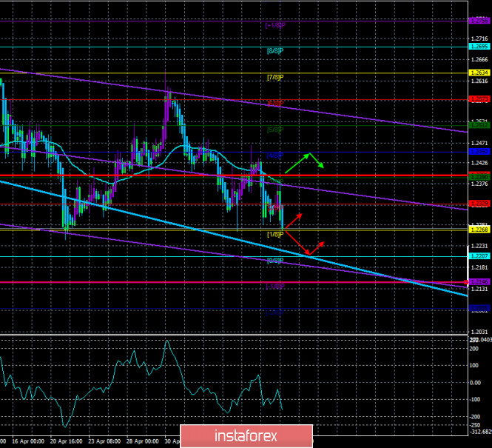Viewport: 492px width, 448px height.
Task: Click the [0/8]P Murrey level label
Action: [x=275, y=260]
